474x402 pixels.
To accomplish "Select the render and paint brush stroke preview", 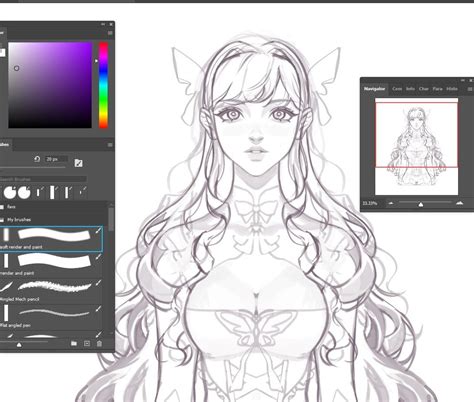I will coord(54,260).
